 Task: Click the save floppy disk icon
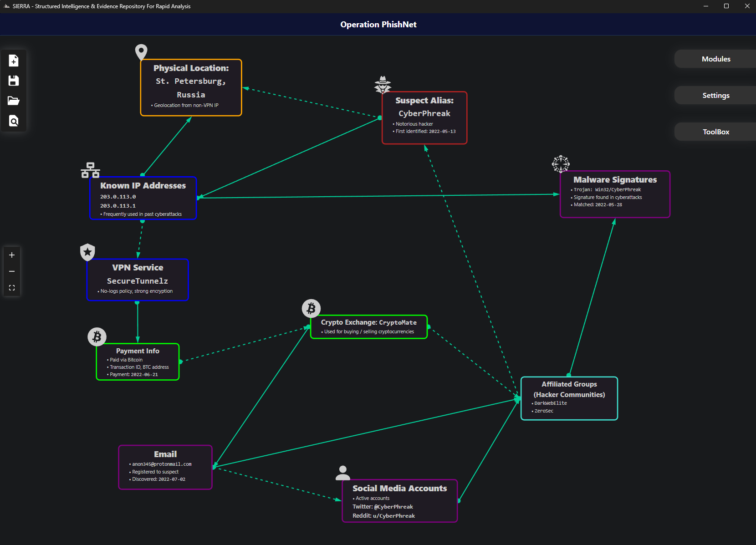(x=14, y=81)
